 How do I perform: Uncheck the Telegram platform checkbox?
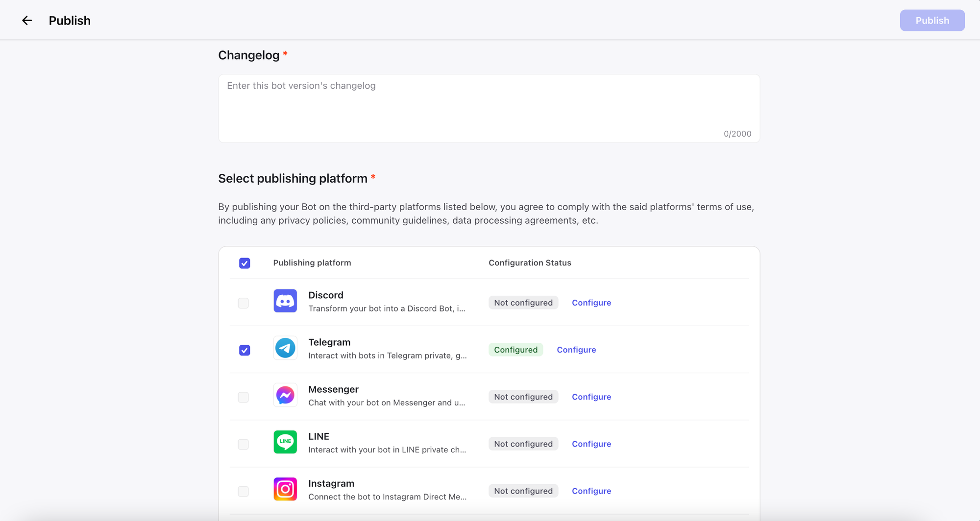(245, 350)
